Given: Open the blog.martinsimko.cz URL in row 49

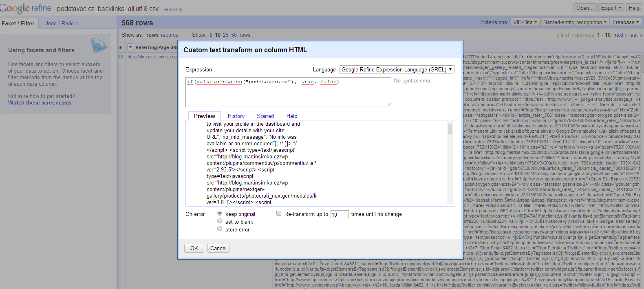Looking at the screenshot, I should click(152, 57).
